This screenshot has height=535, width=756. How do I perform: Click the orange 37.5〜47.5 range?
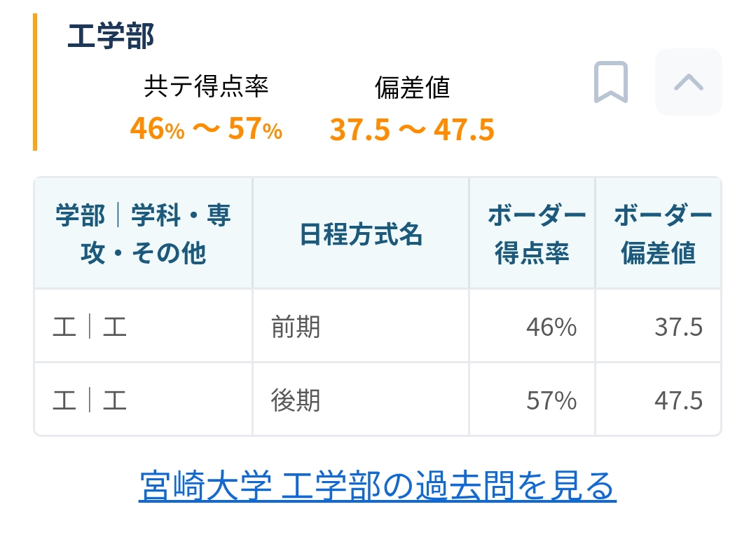[x=412, y=130]
